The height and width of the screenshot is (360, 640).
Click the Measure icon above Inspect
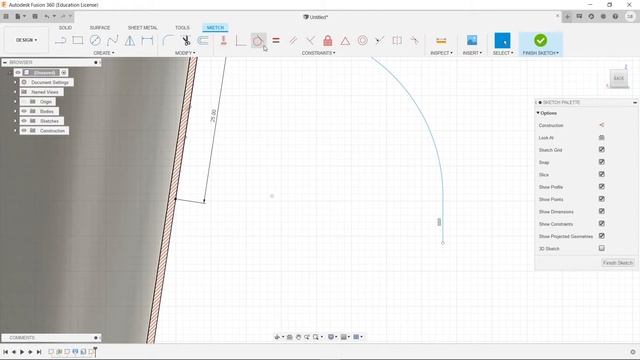tap(441, 40)
